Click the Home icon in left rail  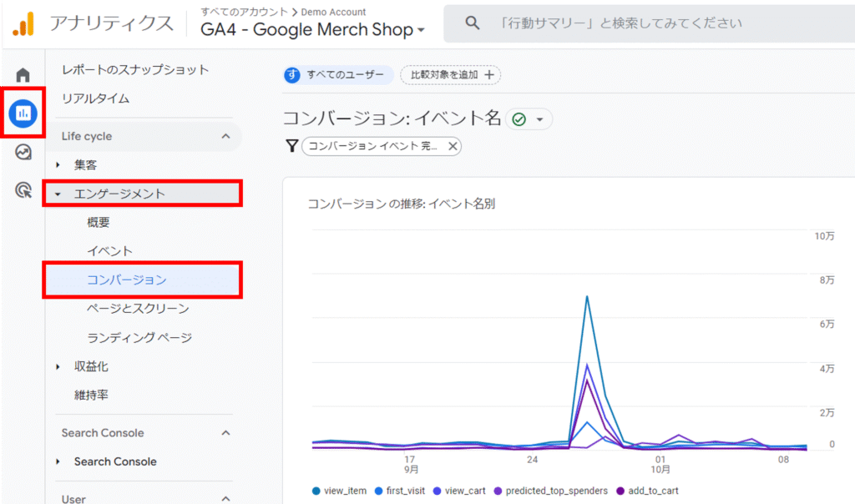coord(23,75)
